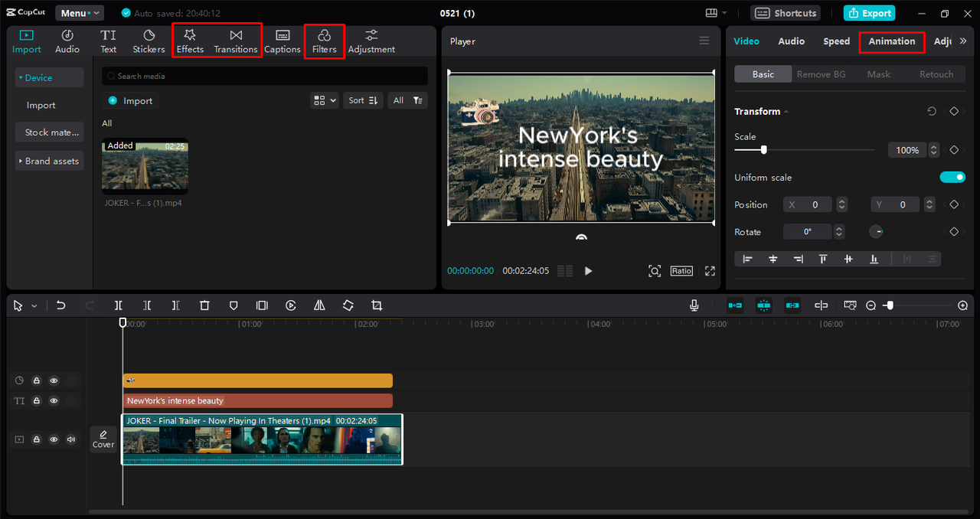The image size is (980, 519).
Task: Add a marker using the shield icon
Action: [x=234, y=305]
